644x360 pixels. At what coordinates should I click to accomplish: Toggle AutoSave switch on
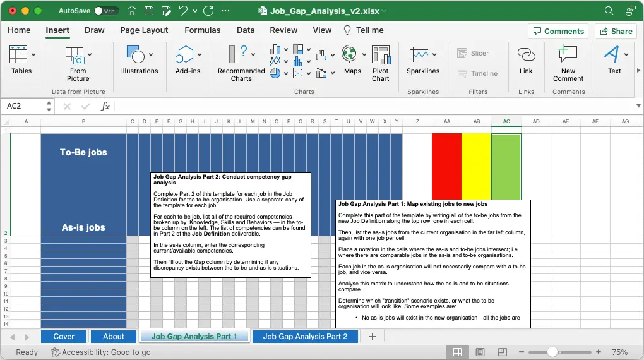point(106,11)
